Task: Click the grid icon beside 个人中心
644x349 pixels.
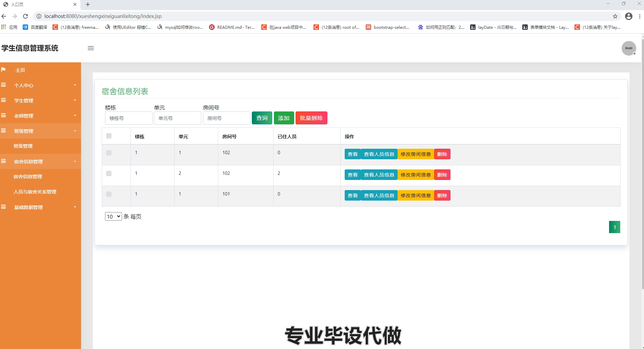Action: point(3,85)
